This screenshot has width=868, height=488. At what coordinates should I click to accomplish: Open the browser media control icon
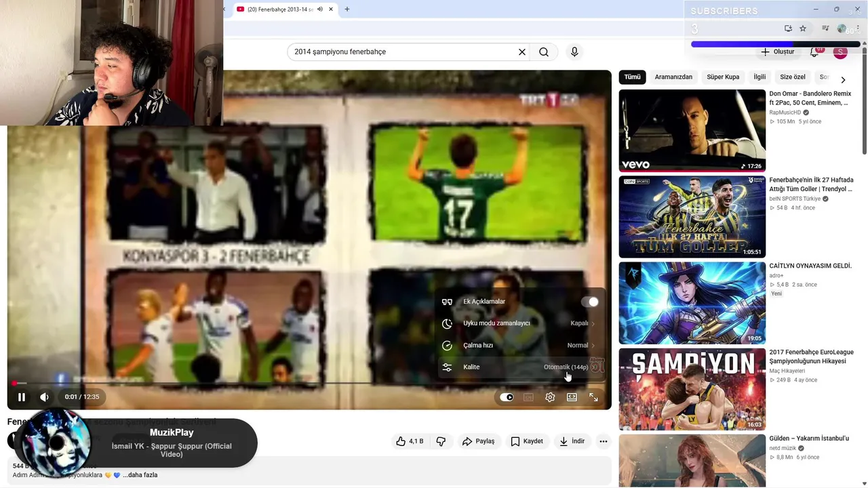coord(825,28)
